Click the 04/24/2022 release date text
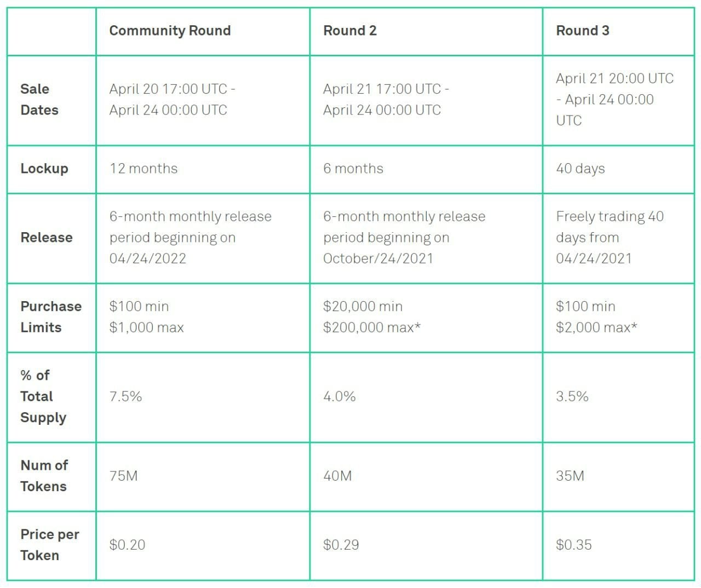This screenshot has height=588, width=701. (147, 258)
